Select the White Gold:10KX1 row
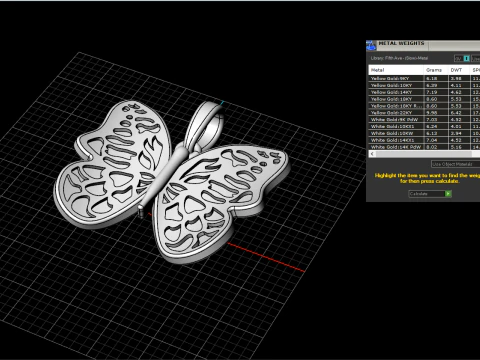Screen dimensions: 480x360 click(x=424, y=126)
